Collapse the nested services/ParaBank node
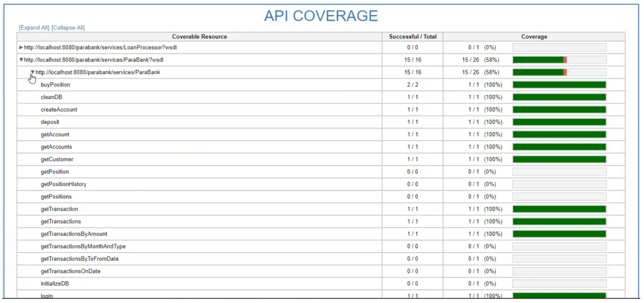The height and width of the screenshot is (303, 644). point(33,72)
